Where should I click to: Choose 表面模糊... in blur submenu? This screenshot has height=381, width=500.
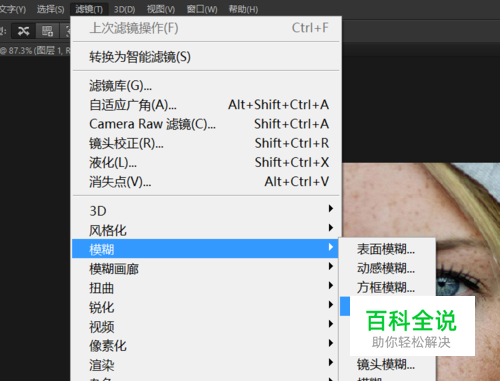point(387,249)
